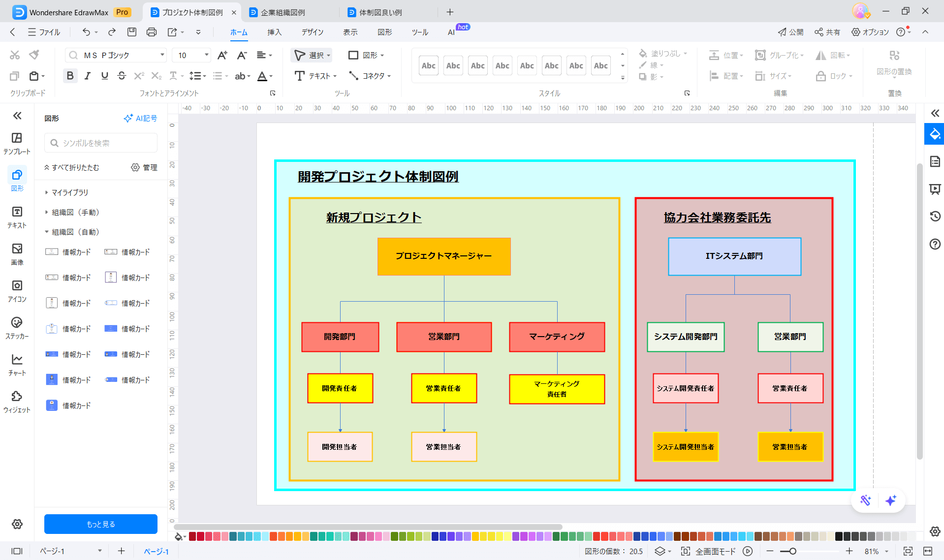The height and width of the screenshot is (560, 944).
Task: Toggle subscript formatting
Action: pos(156,76)
